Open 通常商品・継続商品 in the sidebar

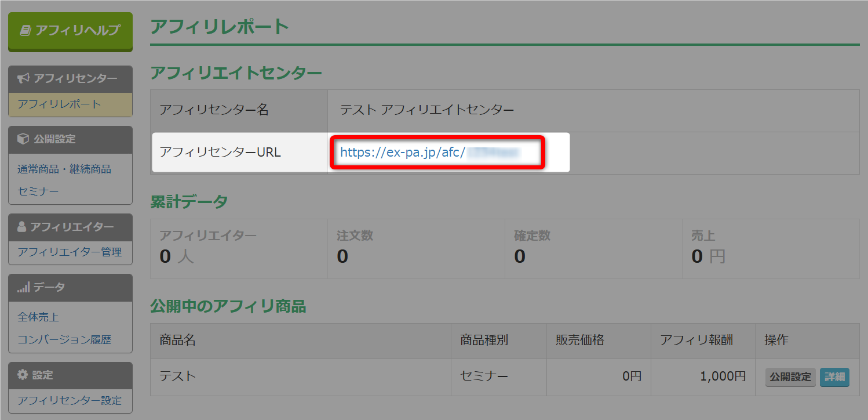tap(64, 169)
